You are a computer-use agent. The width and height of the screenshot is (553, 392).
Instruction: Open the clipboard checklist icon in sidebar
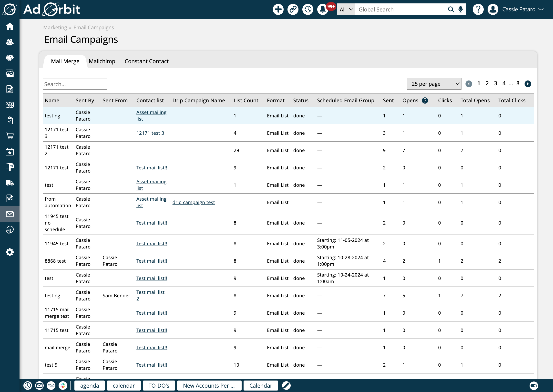(x=10, y=120)
